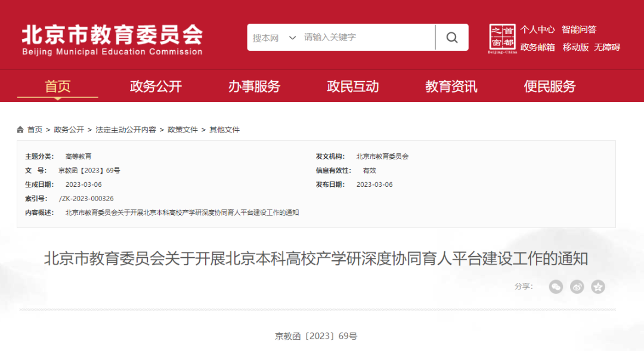Share article via WeChat icon
The height and width of the screenshot is (351, 644).
point(556,287)
